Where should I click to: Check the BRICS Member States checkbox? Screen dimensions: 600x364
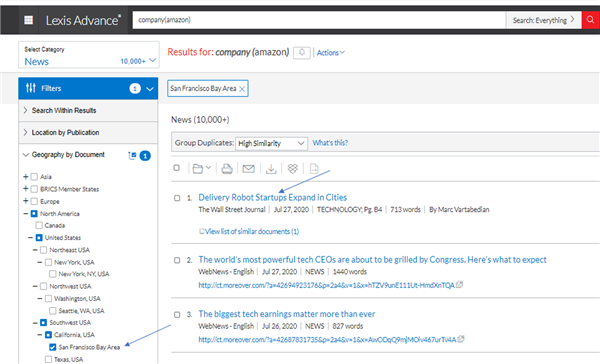coord(34,189)
